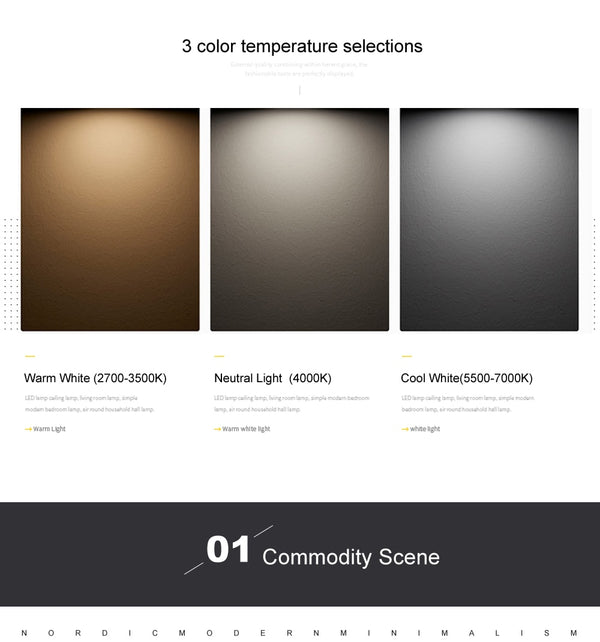600x642 pixels.
Task: Click the large "01" section number
Action: (x=228, y=550)
